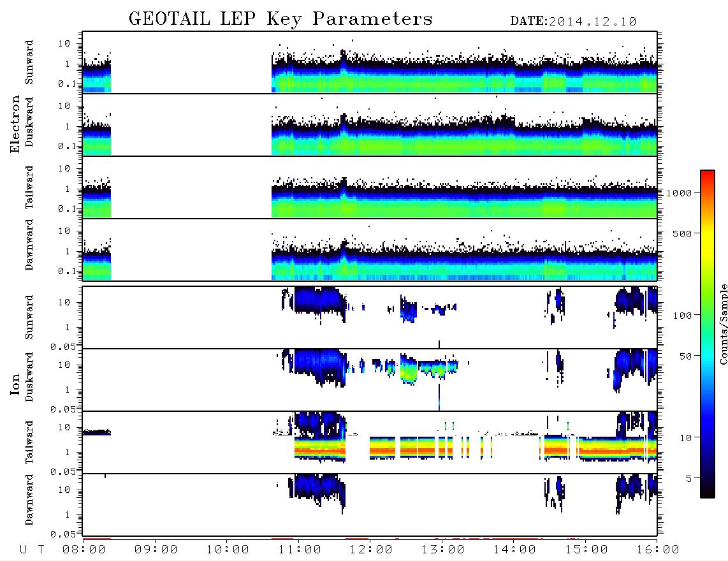Select the 13:00 time axis label
728x561 pixels.
point(443,550)
